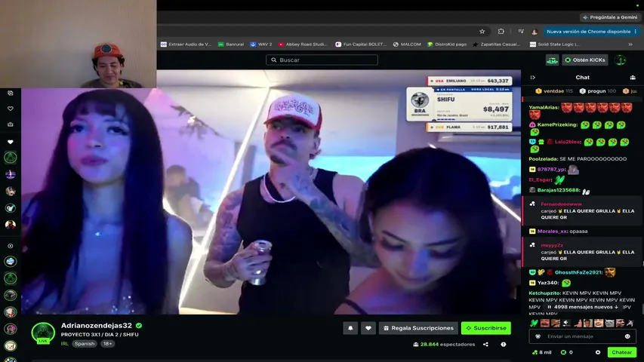The image size is (644, 362).
Task: Click the filled heart followed-channels icon in sidebar
Action: (11, 142)
